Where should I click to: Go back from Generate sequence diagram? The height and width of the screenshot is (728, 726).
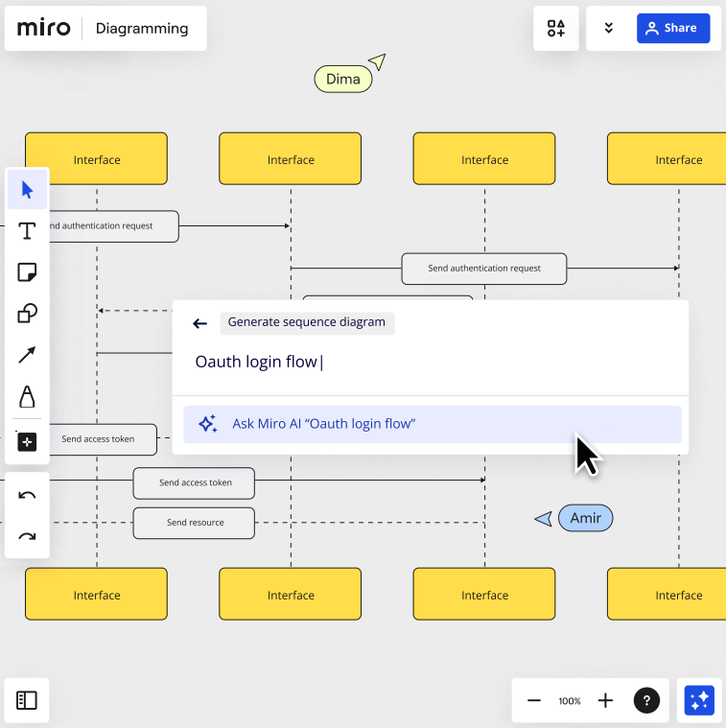200,323
